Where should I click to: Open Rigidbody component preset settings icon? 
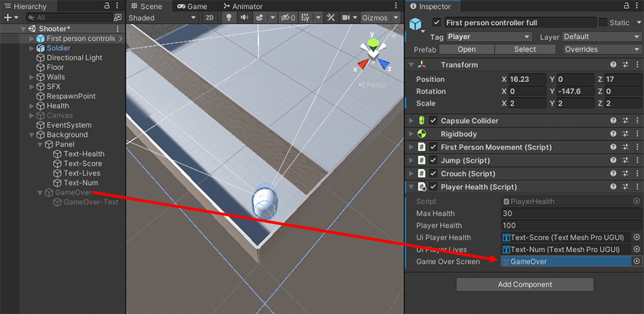(x=624, y=134)
